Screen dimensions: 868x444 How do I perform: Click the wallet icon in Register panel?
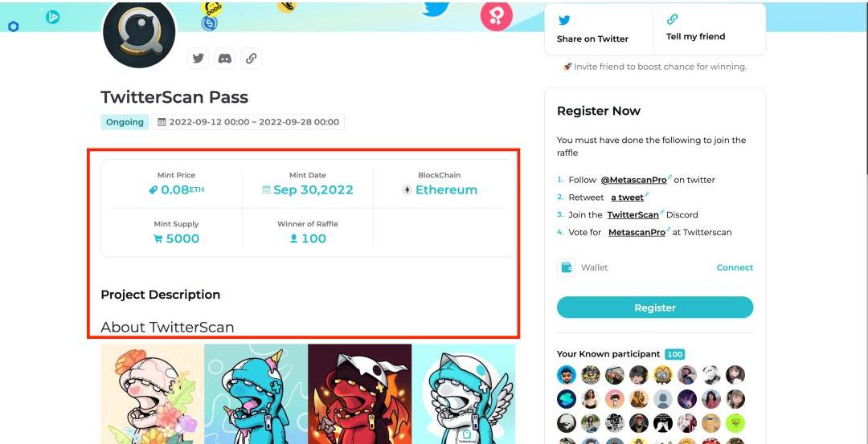567,267
